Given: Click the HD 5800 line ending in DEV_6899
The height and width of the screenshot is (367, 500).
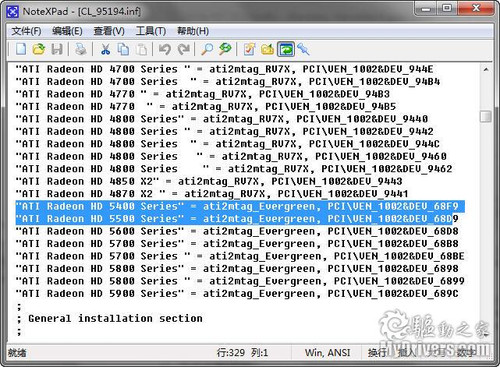Looking at the screenshot, I should click(x=240, y=281).
